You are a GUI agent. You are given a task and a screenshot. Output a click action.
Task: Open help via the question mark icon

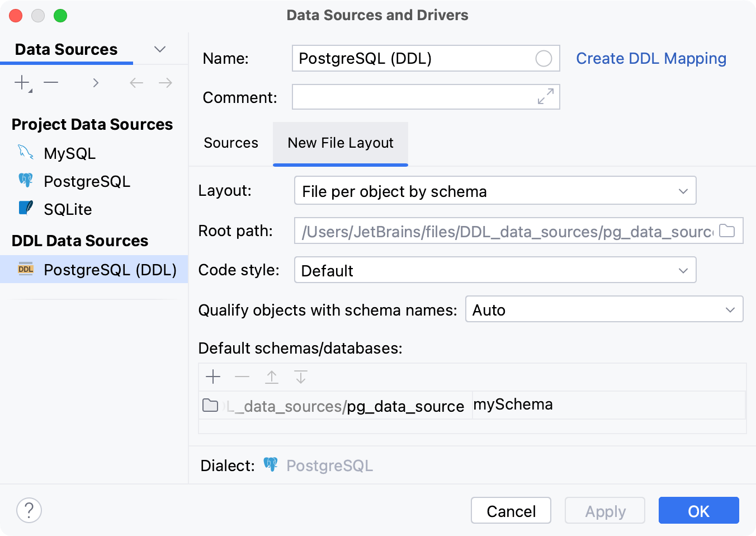[29, 510]
